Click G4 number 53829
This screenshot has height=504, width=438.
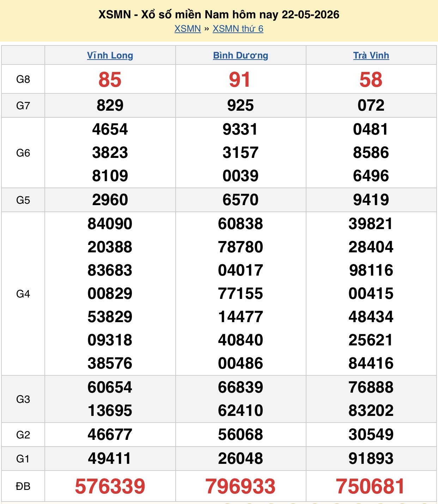point(110,317)
